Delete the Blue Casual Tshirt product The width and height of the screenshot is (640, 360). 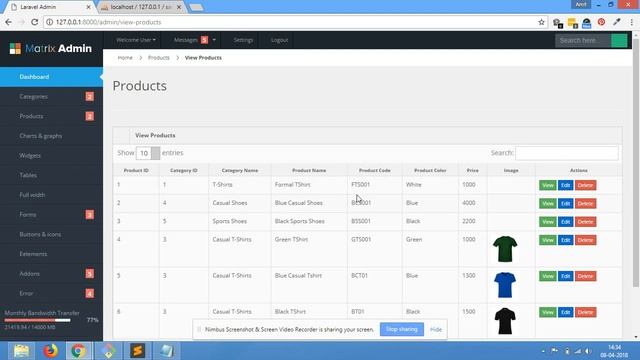click(585, 276)
